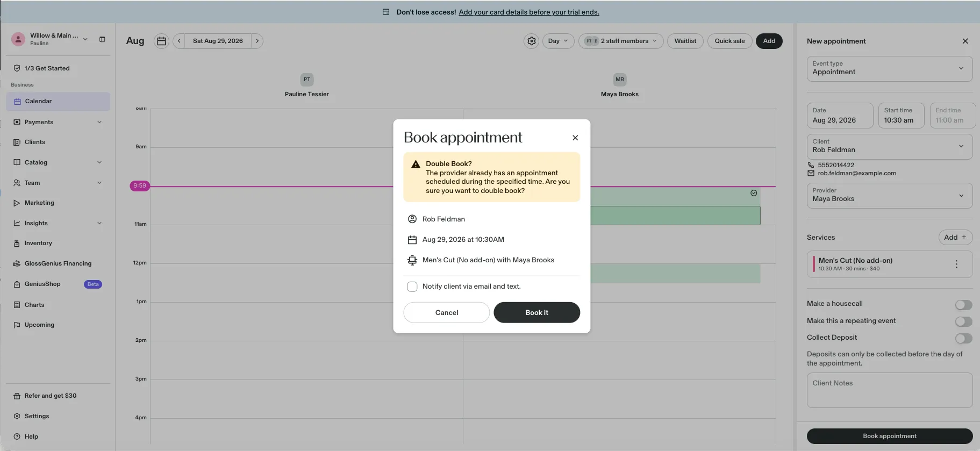Open calendar settings gear icon

(531, 41)
